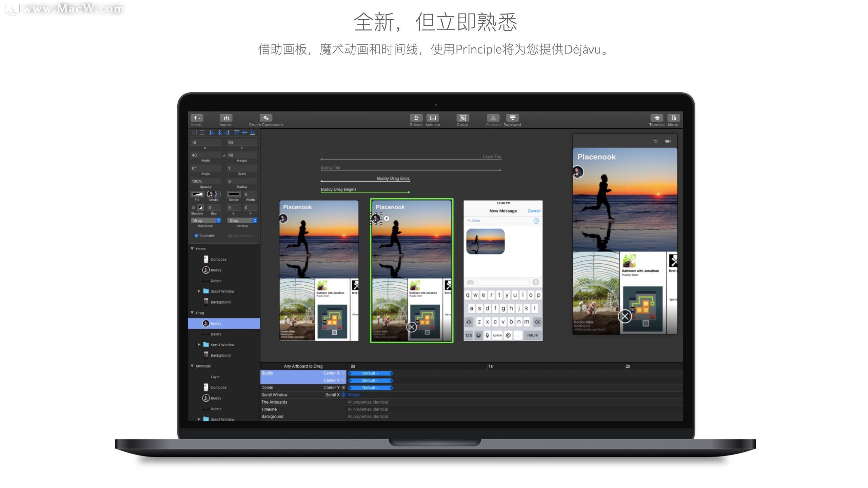Align layers to vertical center

(x=244, y=133)
